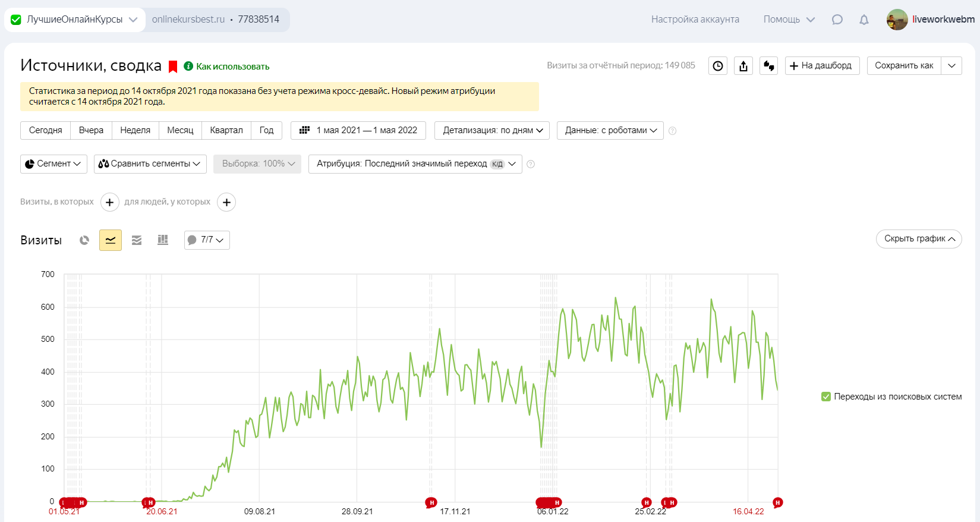Switch to the line chart icon
980x522 pixels.
[x=111, y=240]
